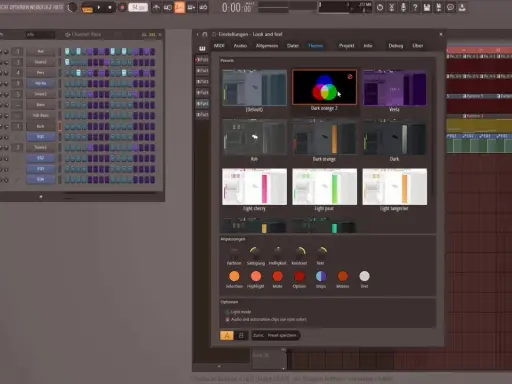The height and width of the screenshot is (384, 512).
Task: Toggle the highlighted orange toolbar icon
Action: [180, 7]
